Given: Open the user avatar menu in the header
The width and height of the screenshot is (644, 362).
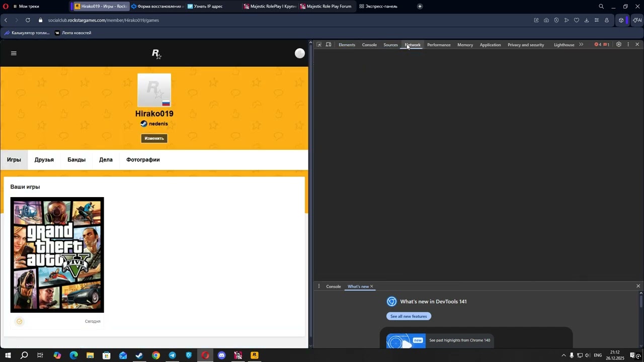Looking at the screenshot, I should 300,53.
